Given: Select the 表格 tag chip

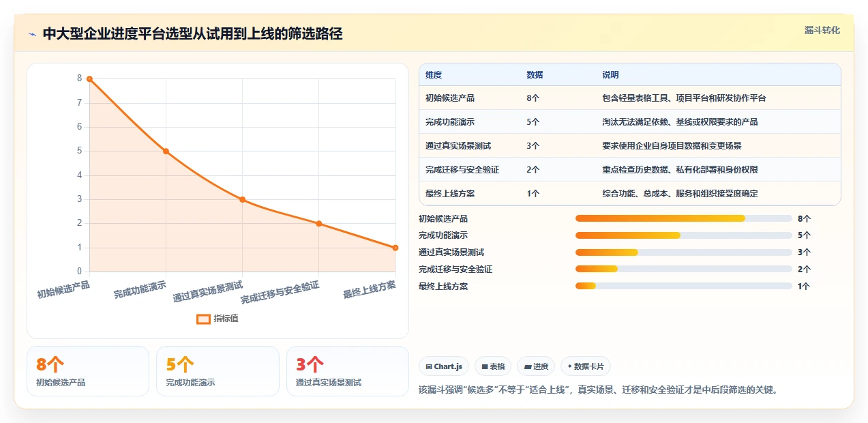Looking at the screenshot, I should [x=493, y=366].
